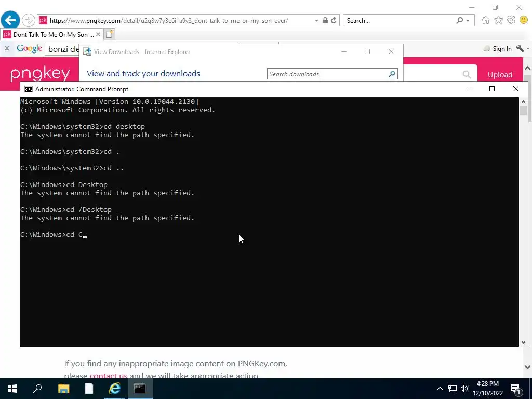
Task: Open the Windows Start menu
Action: tap(12, 389)
